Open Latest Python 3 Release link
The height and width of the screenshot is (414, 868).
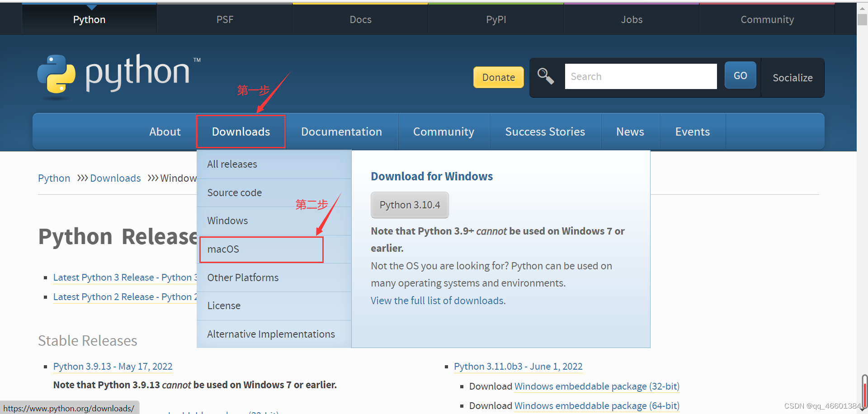pos(125,278)
